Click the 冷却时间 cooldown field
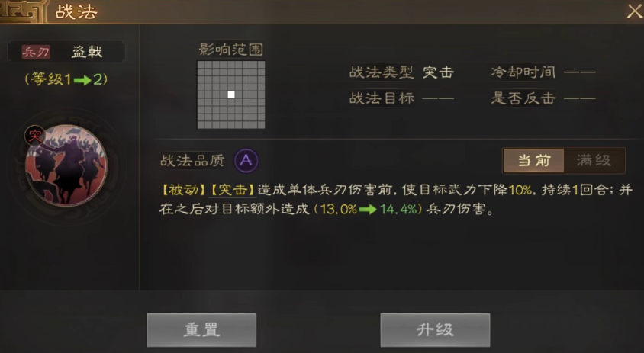This screenshot has height=353, width=644. [543, 72]
